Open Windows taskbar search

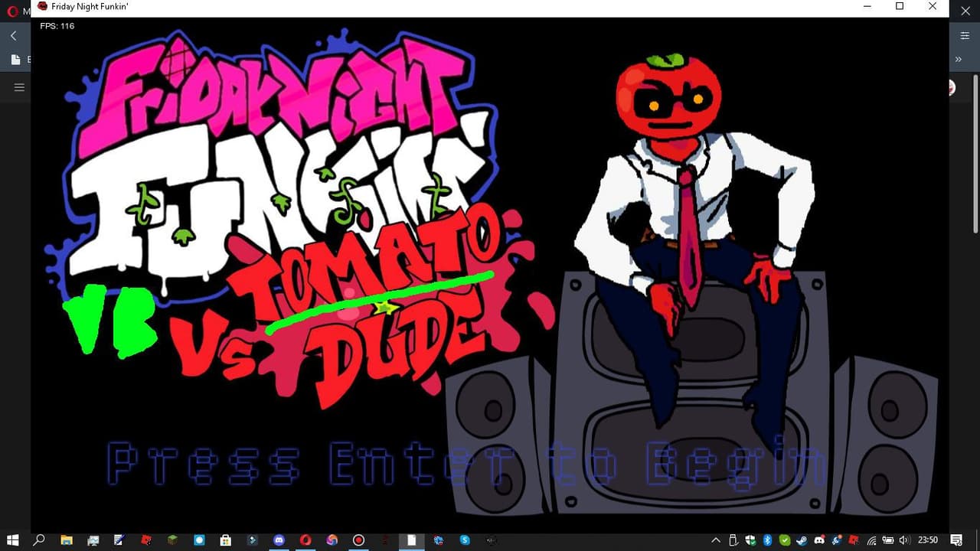click(39, 540)
